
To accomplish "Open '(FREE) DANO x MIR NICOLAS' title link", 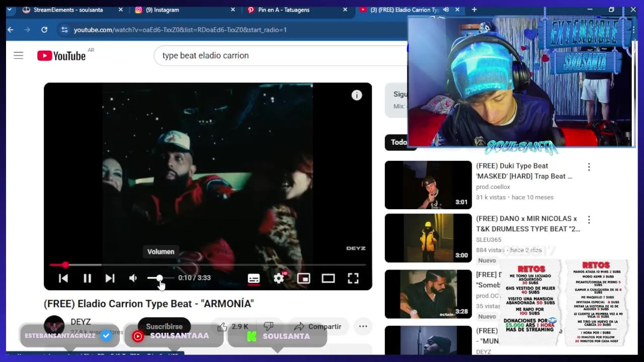I will pyautogui.click(x=528, y=224).
